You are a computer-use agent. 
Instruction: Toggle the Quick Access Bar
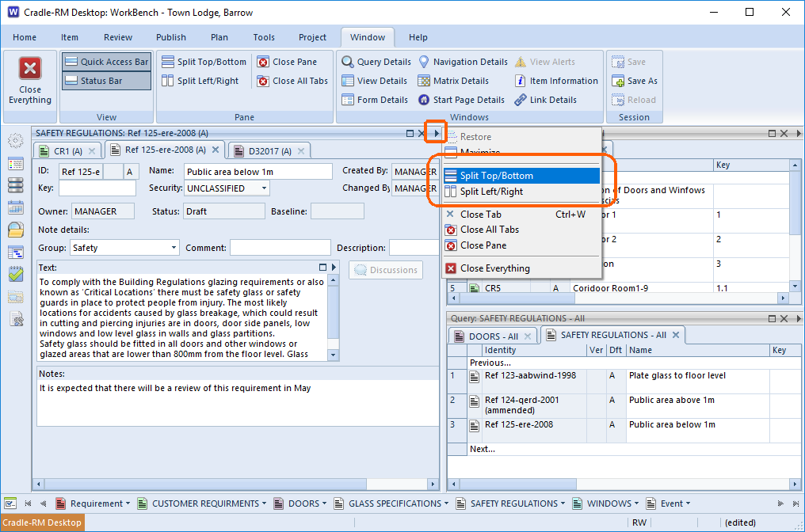coord(107,62)
